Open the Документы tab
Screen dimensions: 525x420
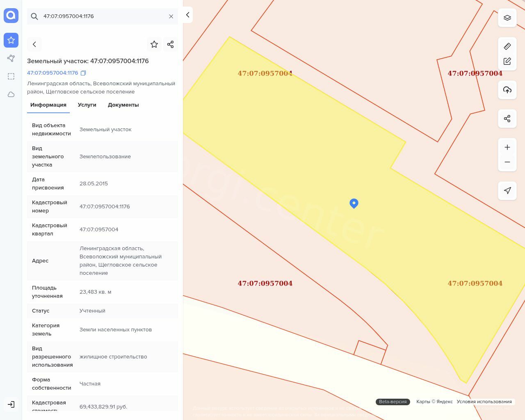(123, 105)
